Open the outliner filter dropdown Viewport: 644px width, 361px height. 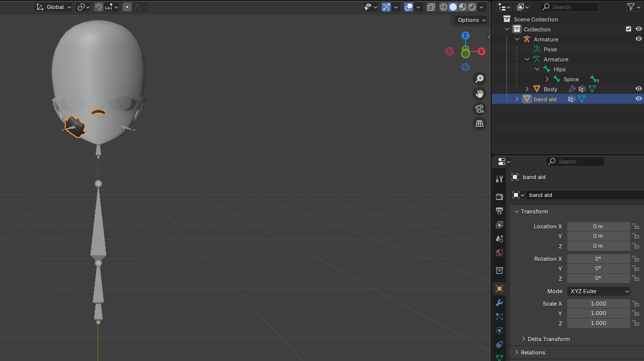tap(634, 7)
